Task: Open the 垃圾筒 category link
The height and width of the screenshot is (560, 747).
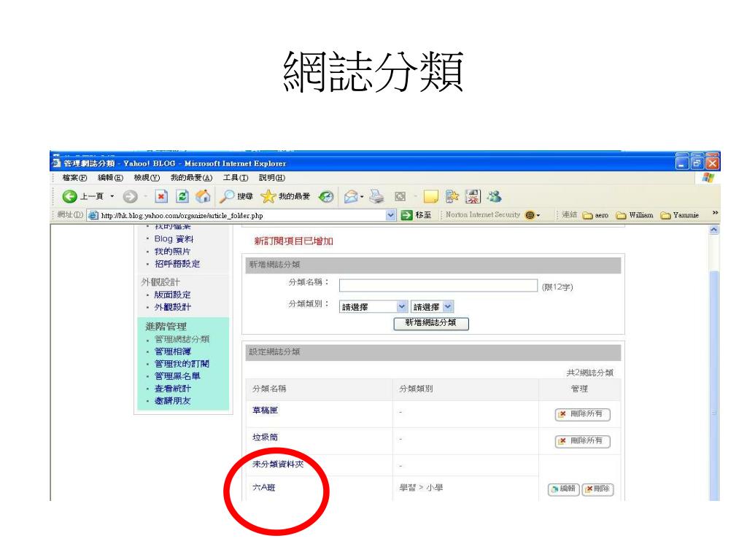Action: point(265,437)
